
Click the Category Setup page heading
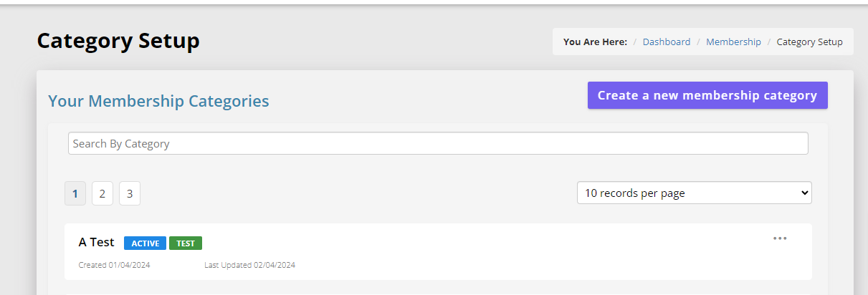(118, 41)
